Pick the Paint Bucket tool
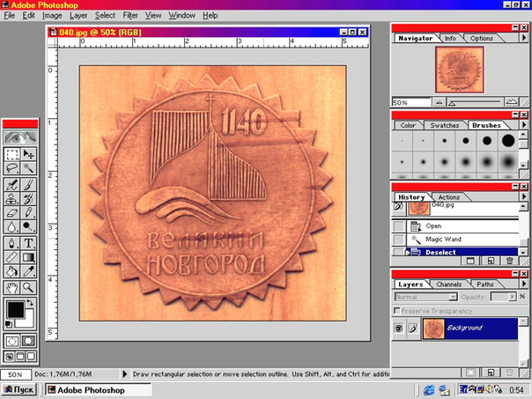532x399 pixels. [x=12, y=271]
